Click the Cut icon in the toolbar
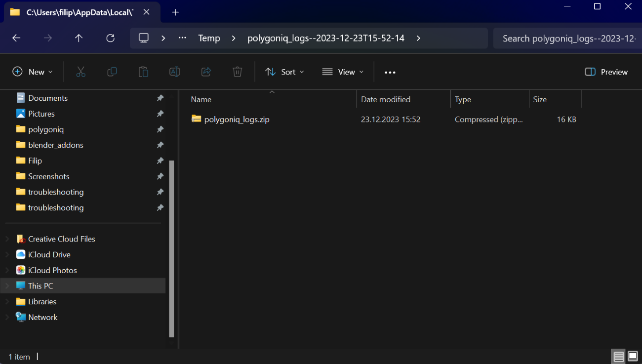Viewport: 642px width, 364px height. point(80,72)
